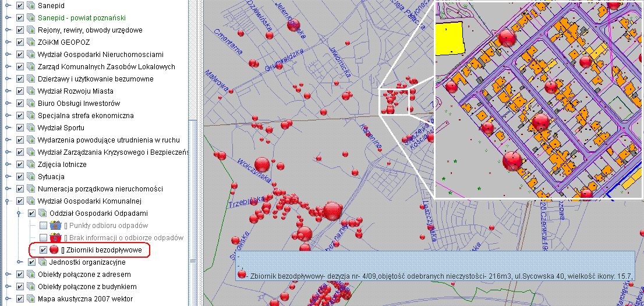Click the Brak informacji o odbiorze odpadów icon

[56, 237]
